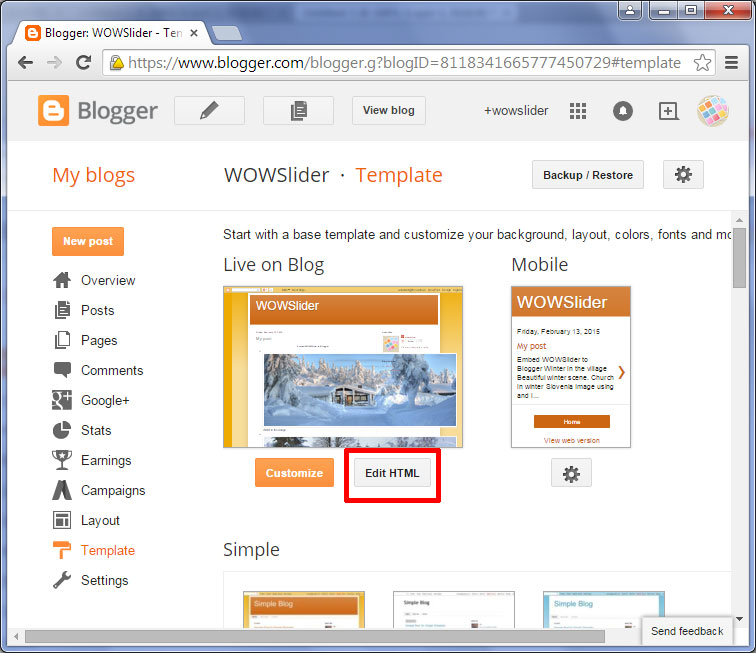Open the blog settings gear beside Backup / Restore

pyautogui.click(x=683, y=175)
